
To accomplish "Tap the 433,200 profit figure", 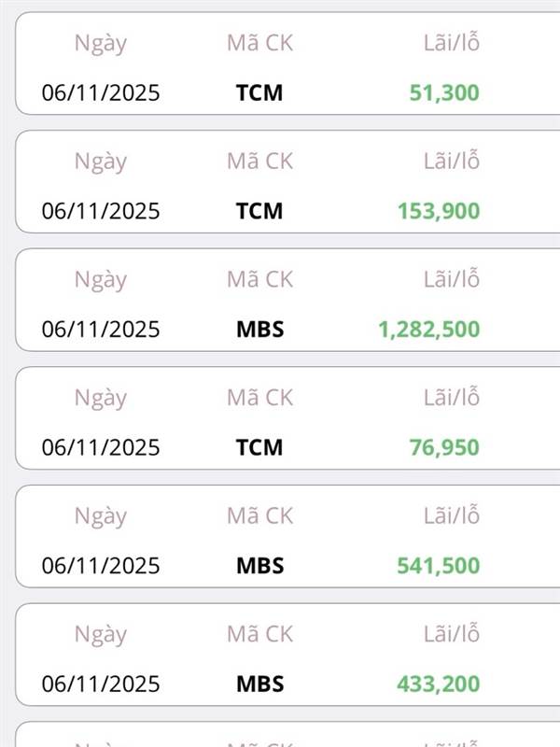I will pos(437,684).
